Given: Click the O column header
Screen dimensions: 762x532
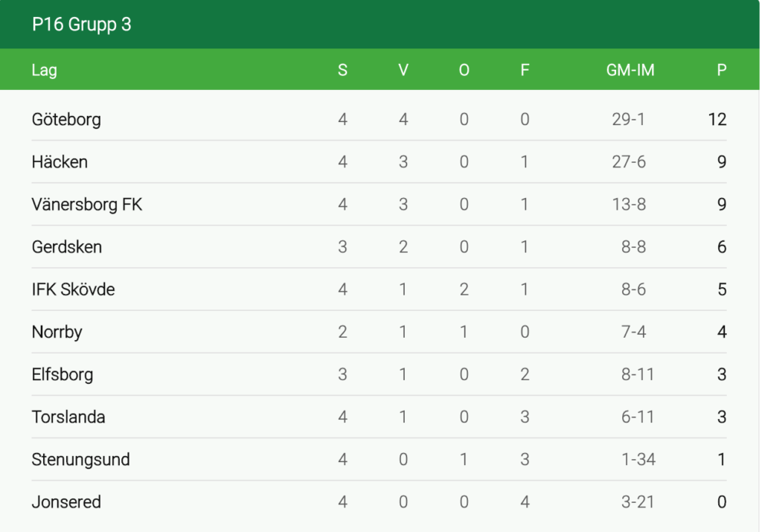Looking at the screenshot, I should (x=464, y=71).
